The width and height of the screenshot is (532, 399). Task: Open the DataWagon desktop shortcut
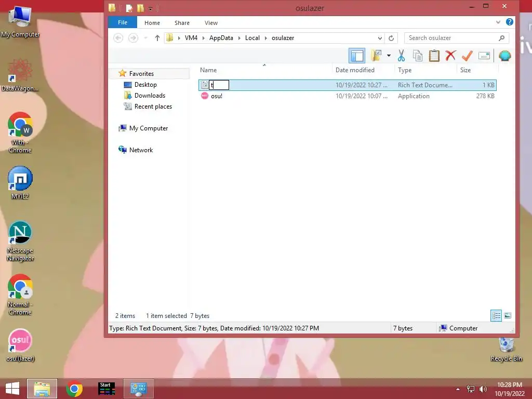click(x=20, y=75)
